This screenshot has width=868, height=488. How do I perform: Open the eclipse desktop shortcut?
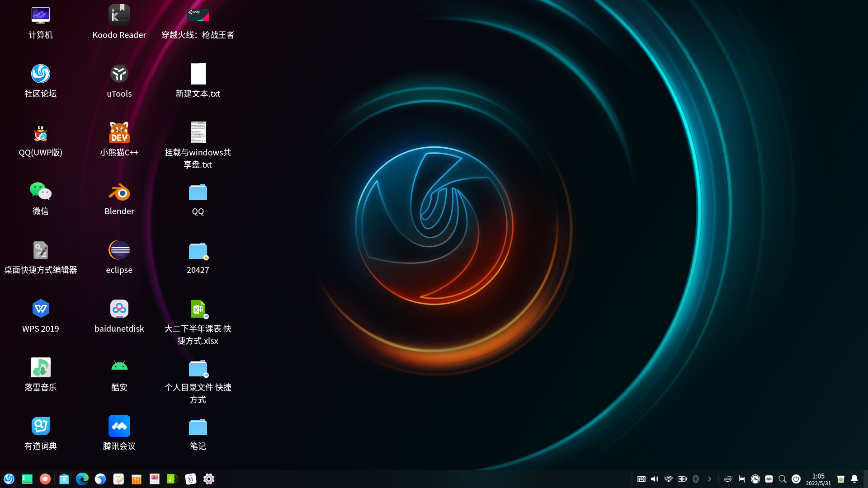click(x=119, y=250)
